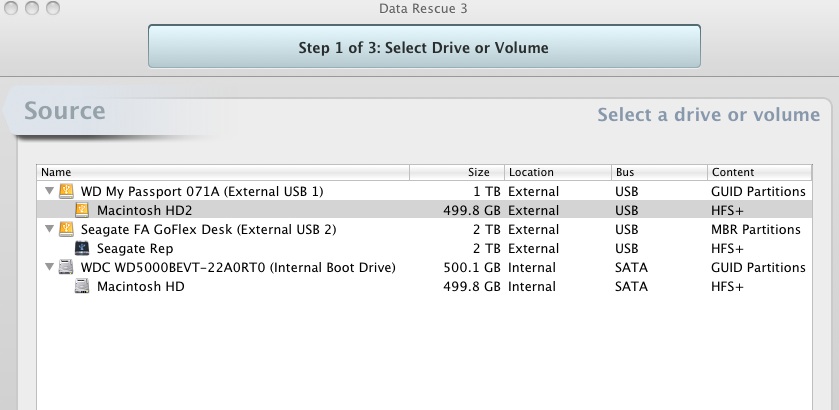The width and height of the screenshot is (839, 410).
Task: Click the WD My Passport USB drive icon
Action: [x=66, y=191]
